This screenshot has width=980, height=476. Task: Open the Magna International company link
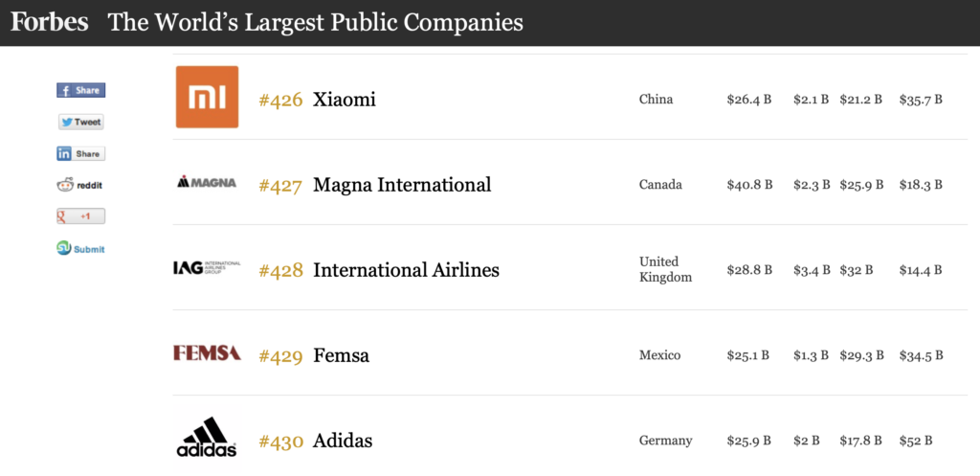tap(402, 185)
